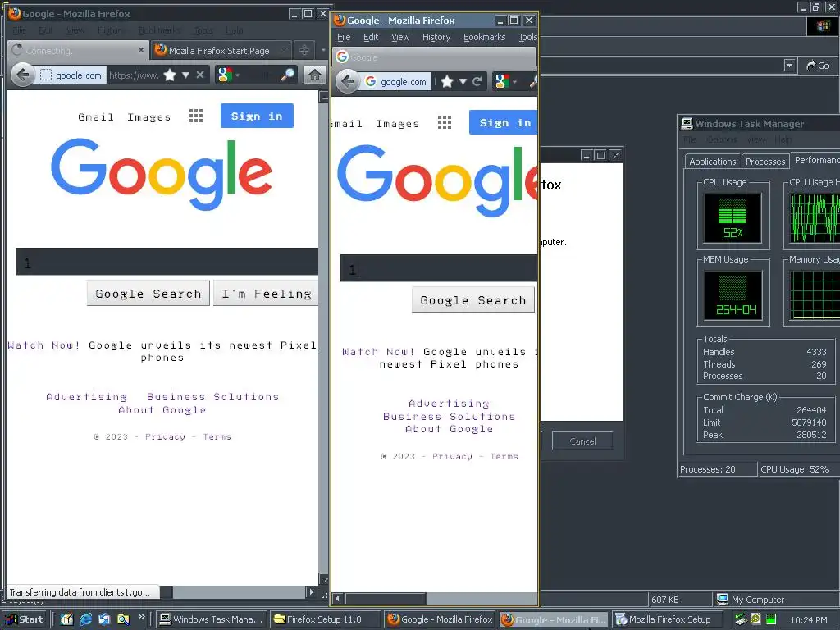Viewport: 840px width, 630px height.
Task: Open Business Solutions link in left Firefox
Action: 212,397
